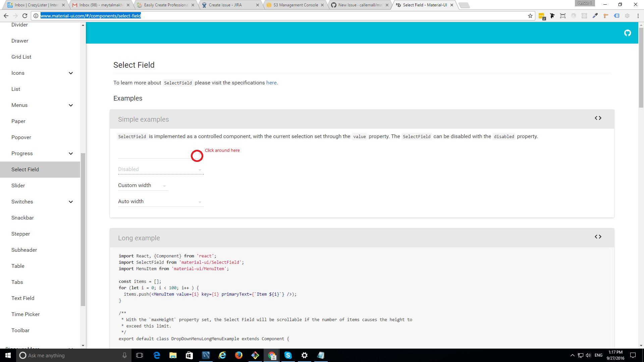
Task: Bookmark page with the star icon
Action: pos(530,16)
